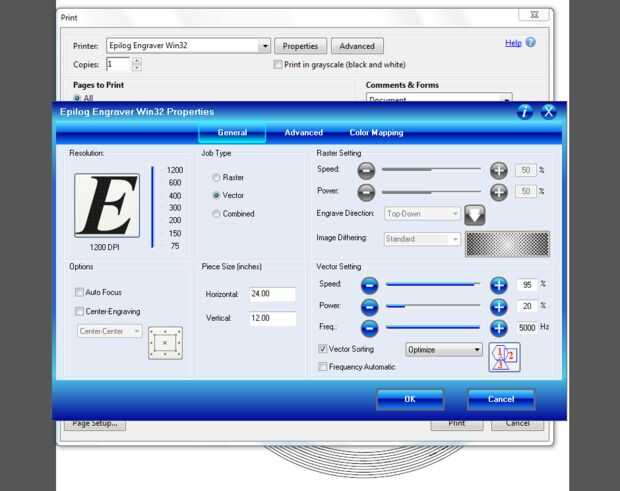Decrease vector power with minus button
The height and width of the screenshot is (491, 620).
click(370, 307)
